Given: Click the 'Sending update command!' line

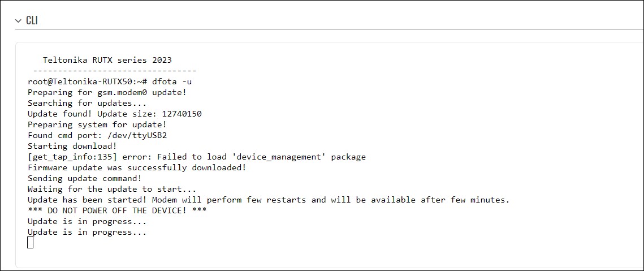Looking at the screenshot, I should (x=85, y=178).
